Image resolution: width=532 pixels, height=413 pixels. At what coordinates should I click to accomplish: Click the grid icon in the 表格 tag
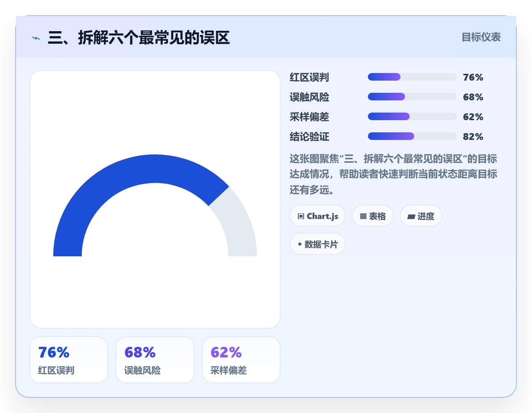coord(363,216)
